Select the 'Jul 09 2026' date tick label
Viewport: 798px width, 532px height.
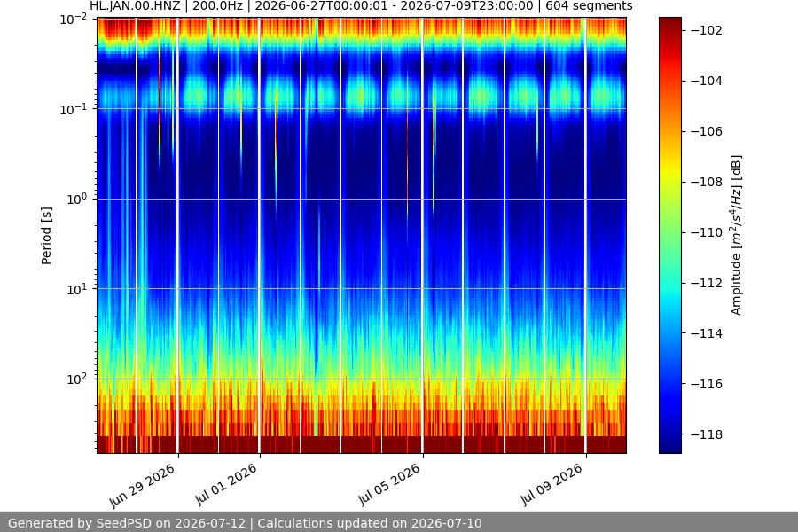[x=552, y=485]
